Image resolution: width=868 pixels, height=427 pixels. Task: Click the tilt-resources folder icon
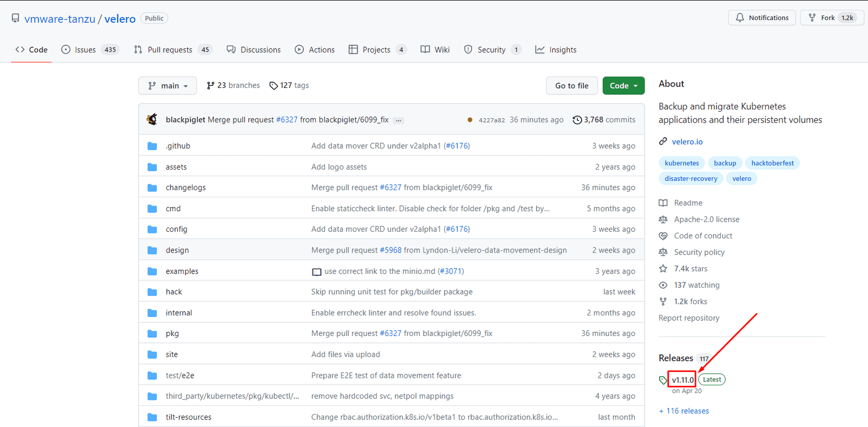tap(152, 417)
